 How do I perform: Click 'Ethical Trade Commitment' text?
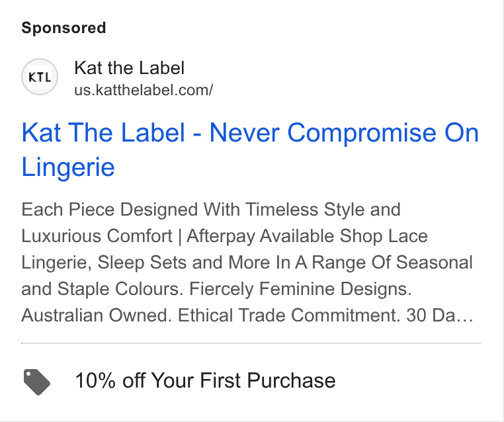tap(287, 315)
